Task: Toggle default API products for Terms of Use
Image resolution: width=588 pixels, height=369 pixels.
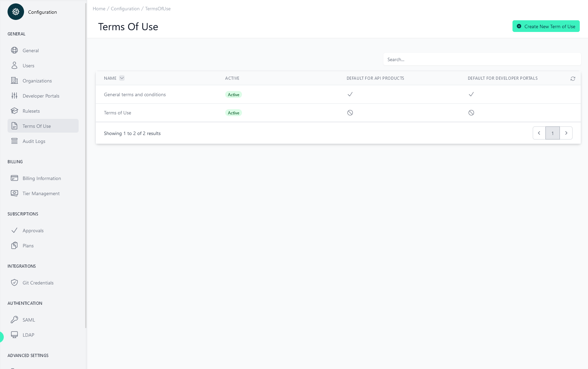Action: pyautogui.click(x=350, y=113)
